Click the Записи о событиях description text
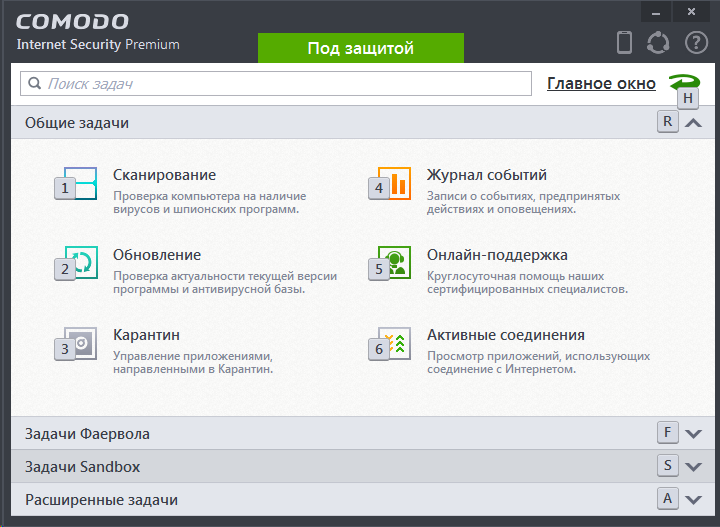Screen dimensions: 720x527 tap(523, 202)
